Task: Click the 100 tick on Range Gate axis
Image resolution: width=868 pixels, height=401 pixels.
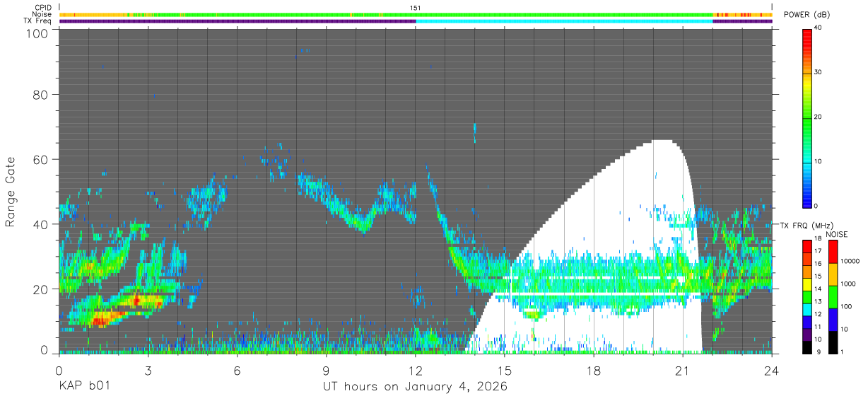Action: click(x=35, y=33)
